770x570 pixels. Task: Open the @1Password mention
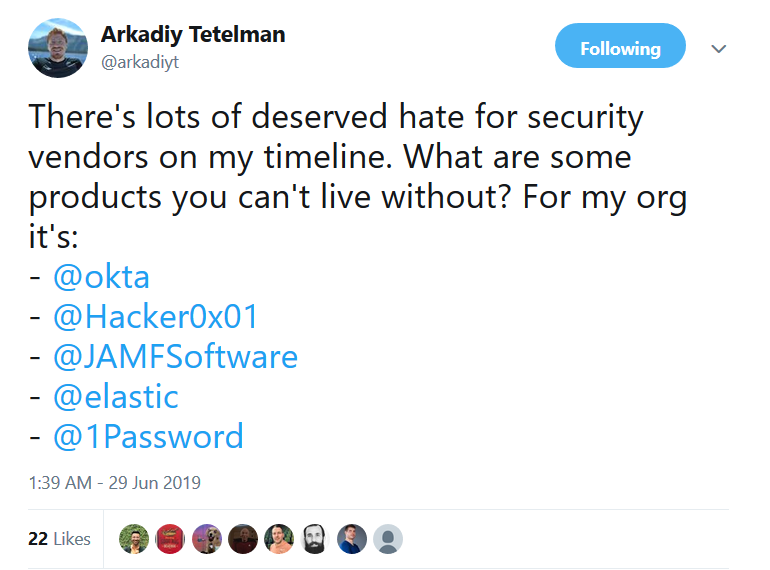click(148, 437)
